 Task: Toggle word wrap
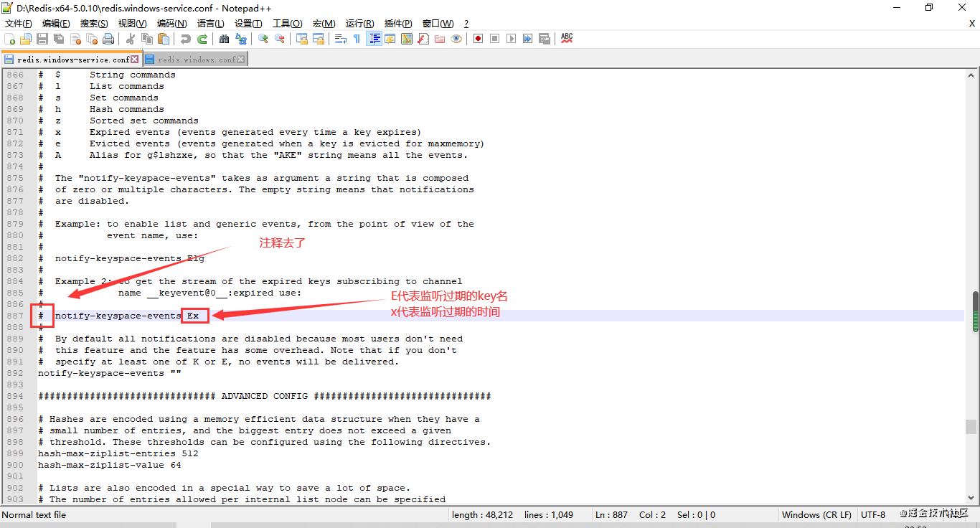click(339, 38)
